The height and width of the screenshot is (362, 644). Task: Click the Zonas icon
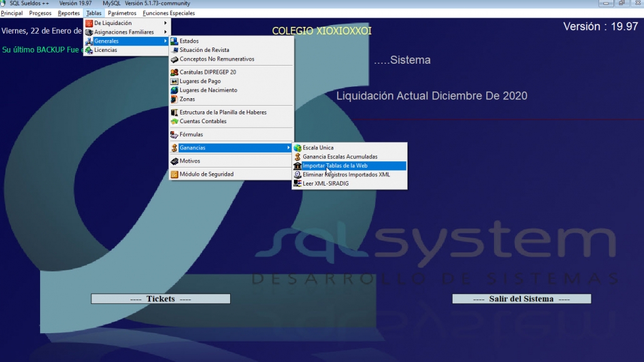click(174, 99)
